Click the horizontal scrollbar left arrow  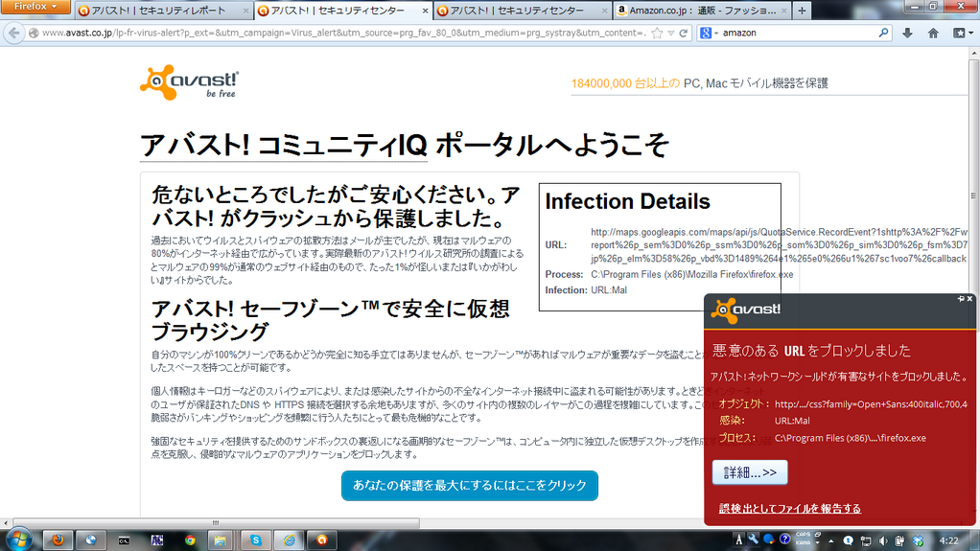6,523
